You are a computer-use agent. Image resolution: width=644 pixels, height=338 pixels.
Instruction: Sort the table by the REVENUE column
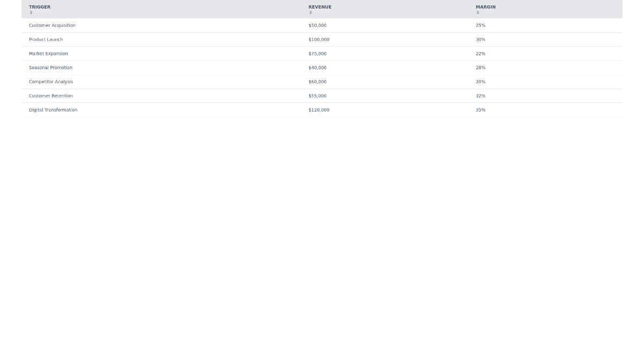(320, 7)
